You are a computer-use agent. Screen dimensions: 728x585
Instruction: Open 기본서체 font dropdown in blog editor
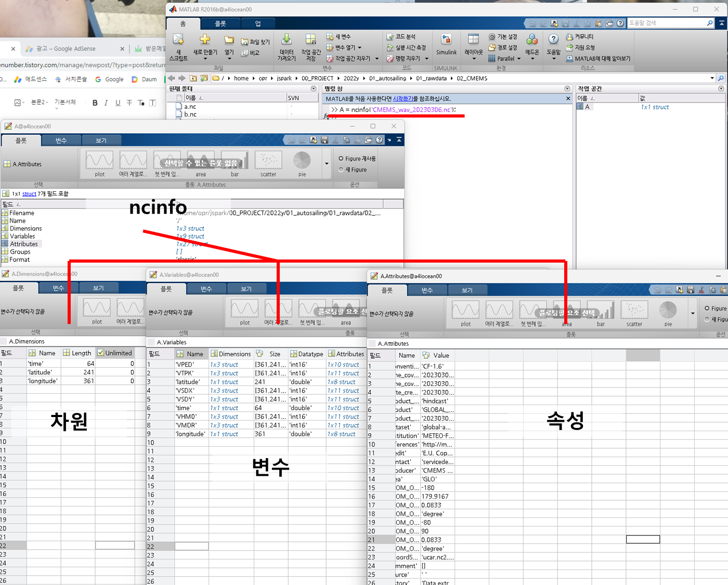click(x=66, y=102)
